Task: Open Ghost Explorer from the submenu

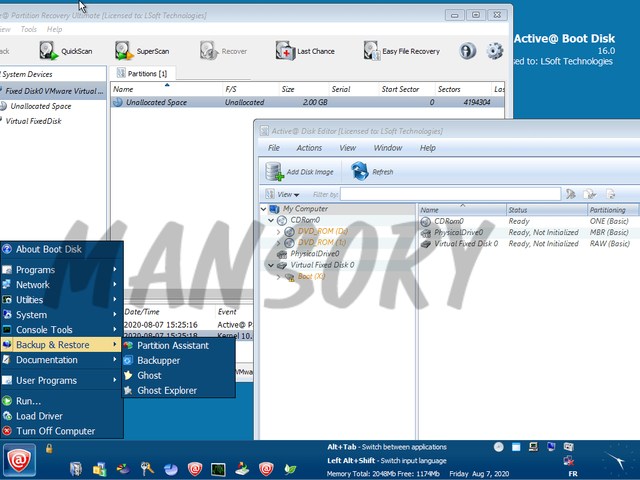Action: (166, 391)
